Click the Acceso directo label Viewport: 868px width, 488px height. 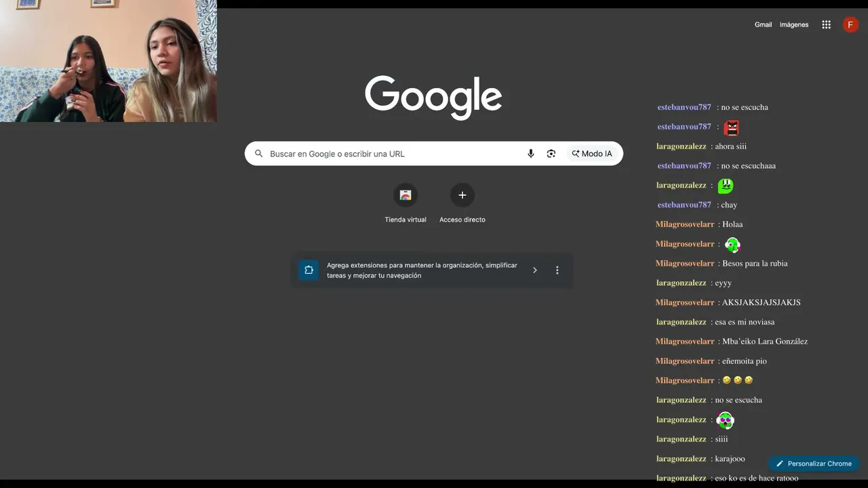[462, 220]
